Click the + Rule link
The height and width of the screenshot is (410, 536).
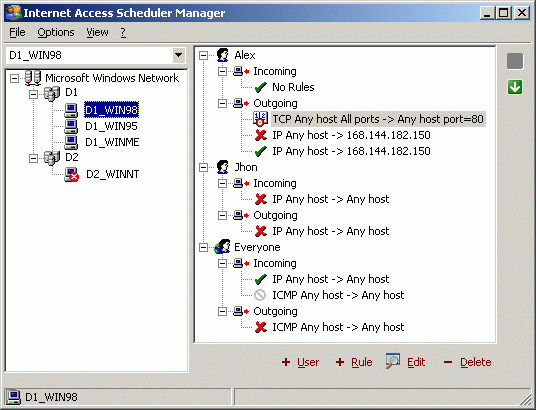[x=354, y=362]
